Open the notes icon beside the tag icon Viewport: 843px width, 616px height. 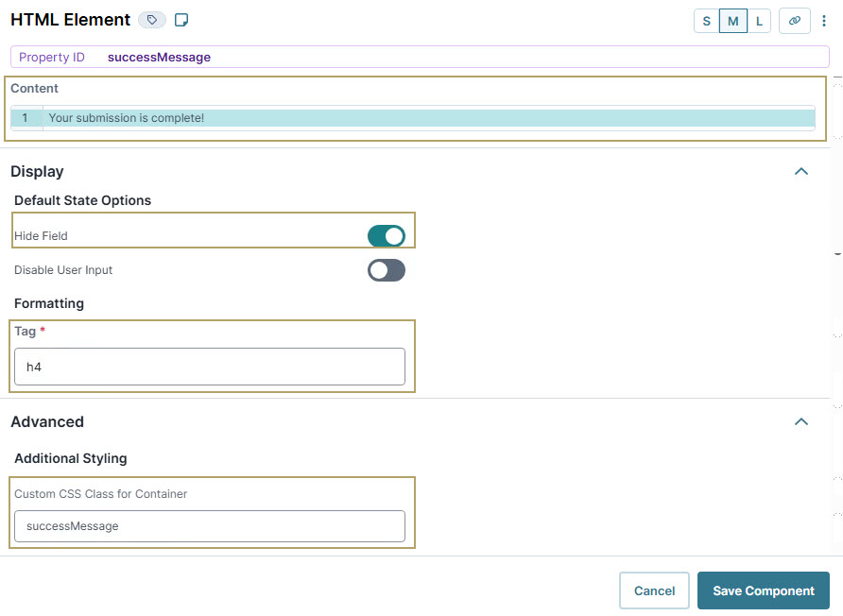(x=181, y=19)
